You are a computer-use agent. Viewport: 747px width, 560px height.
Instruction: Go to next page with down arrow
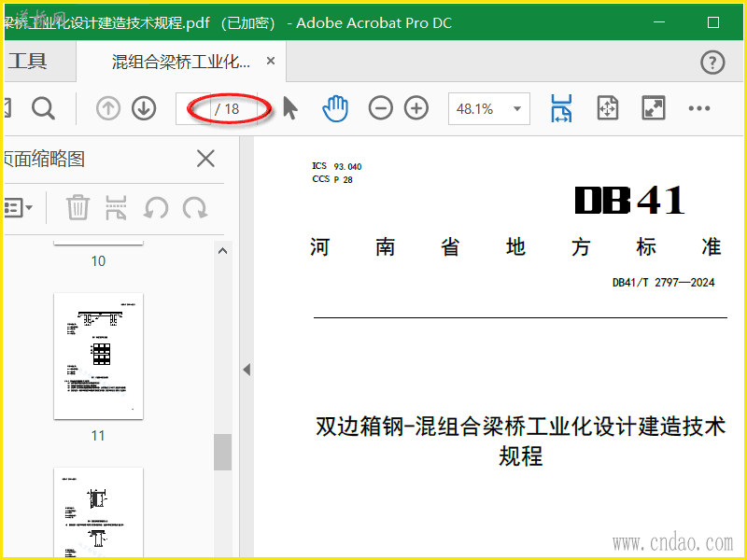pos(144,108)
